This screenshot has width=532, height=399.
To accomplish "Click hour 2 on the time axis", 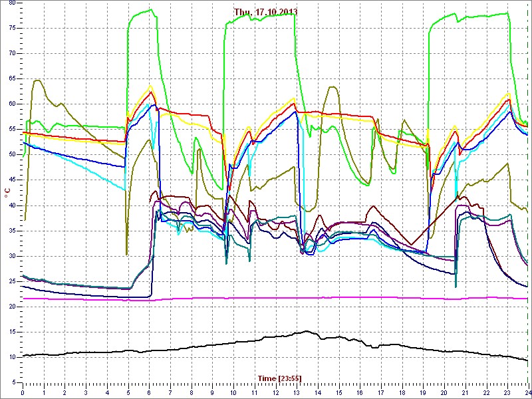I will pos(65,393).
